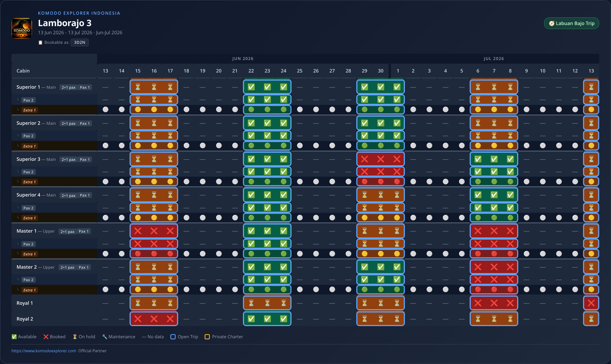Click the 'On hold' legend entry

(84, 337)
